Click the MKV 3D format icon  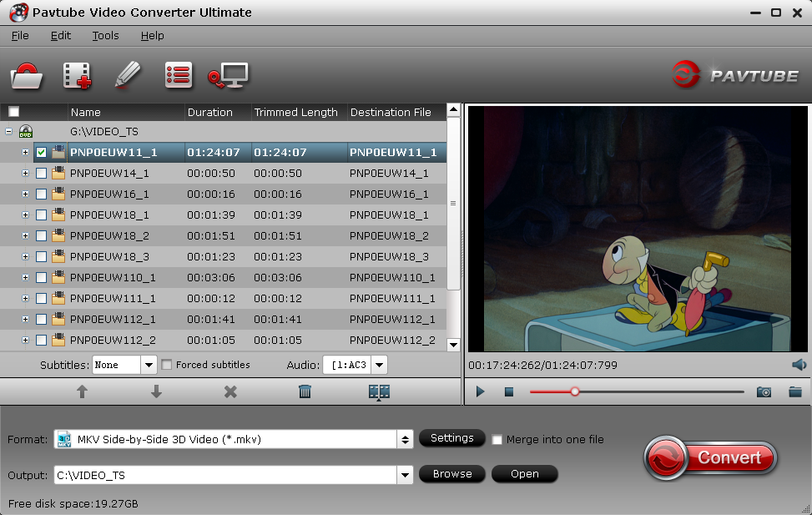click(64, 439)
